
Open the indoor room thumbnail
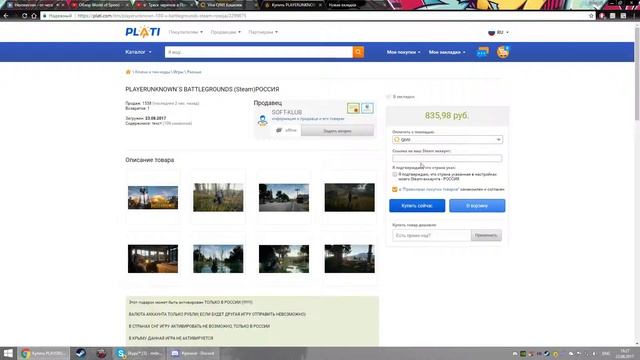pos(153,259)
